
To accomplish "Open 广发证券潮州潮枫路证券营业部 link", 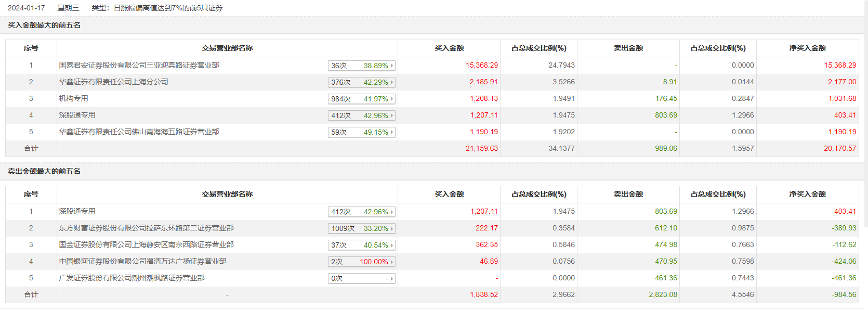I will click(131, 278).
